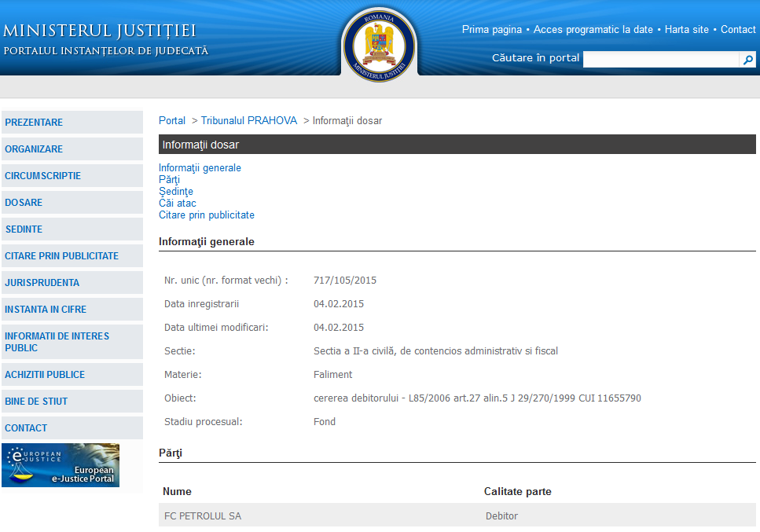The height and width of the screenshot is (532, 760).
Task: Click the Ministerul Justitiei emblem logo
Action: point(379,45)
